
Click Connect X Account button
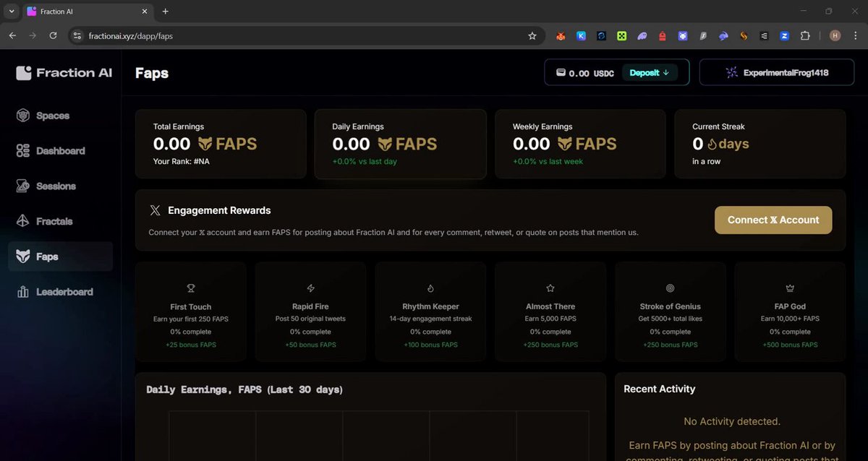tap(773, 220)
